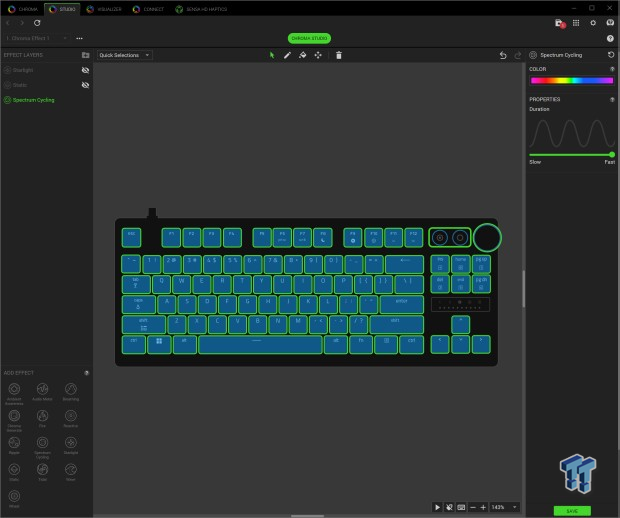Zoom out with the minus button

coord(473,507)
